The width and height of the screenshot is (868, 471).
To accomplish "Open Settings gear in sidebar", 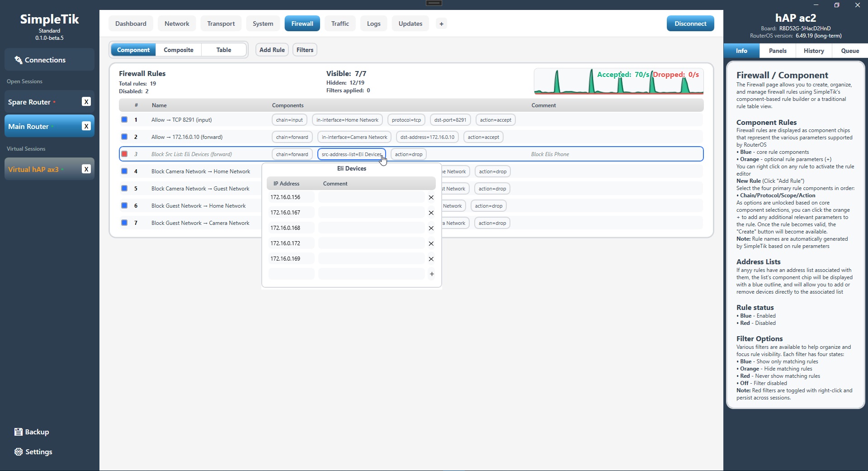I will coord(18,452).
